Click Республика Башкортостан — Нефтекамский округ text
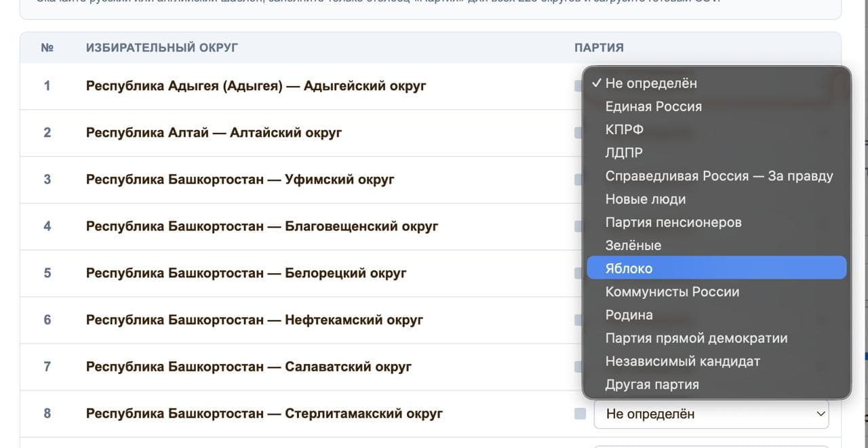The image size is (868, 448). tap(254, 320)
